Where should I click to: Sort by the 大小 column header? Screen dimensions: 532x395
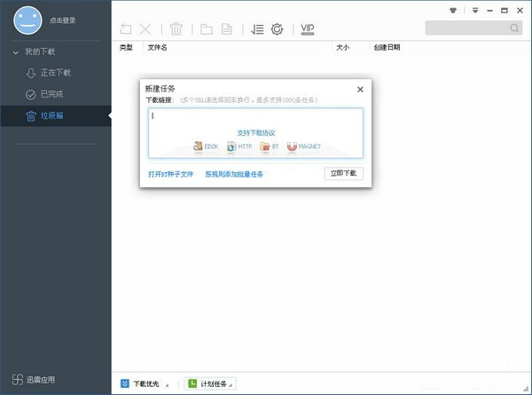point(342,48)
